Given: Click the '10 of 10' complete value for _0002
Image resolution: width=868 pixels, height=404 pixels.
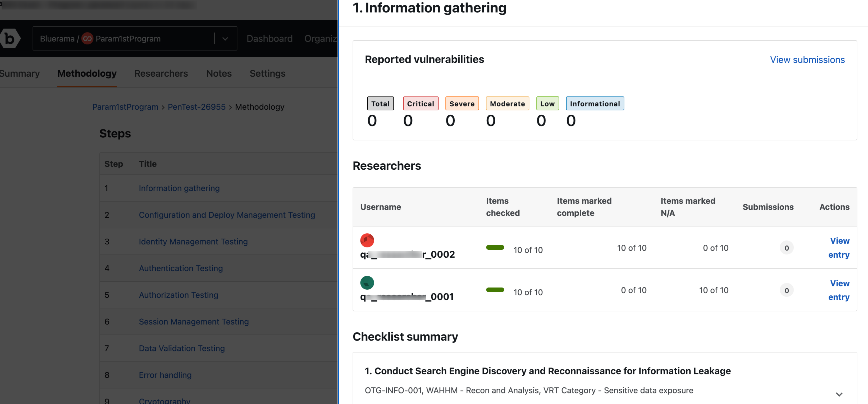Looking at the screenshot, I should point(632,248).
